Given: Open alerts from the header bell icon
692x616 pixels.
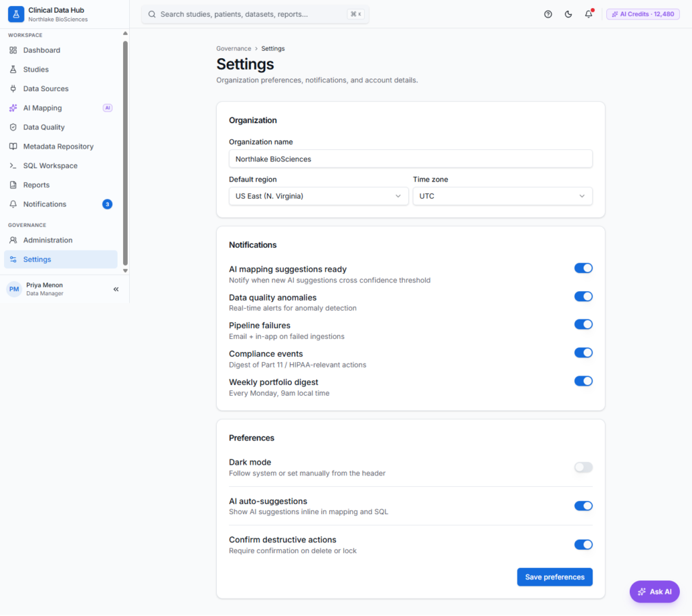Looking at the screenshot, I should (x=589, y=14).
